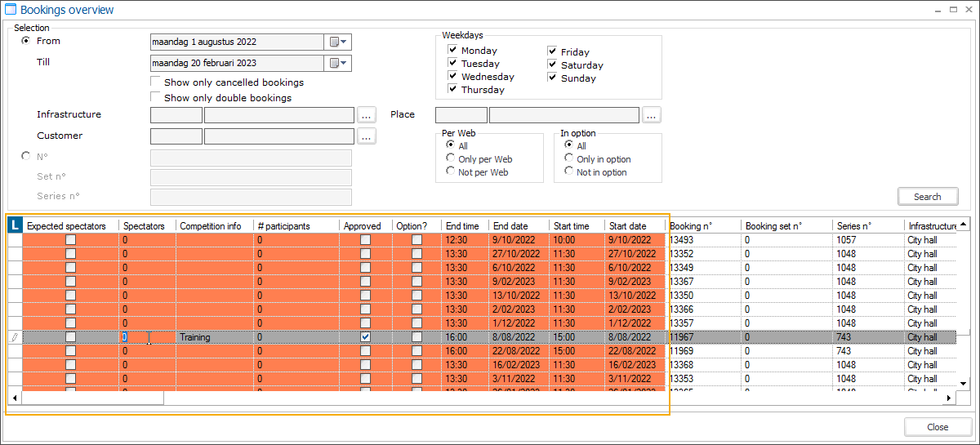Sort by Competition info column header

pyautogui.click(x=215, y=226)
